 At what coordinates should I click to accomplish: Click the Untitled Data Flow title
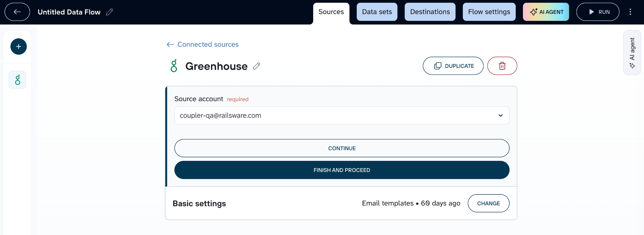click(x=69, y=12)
